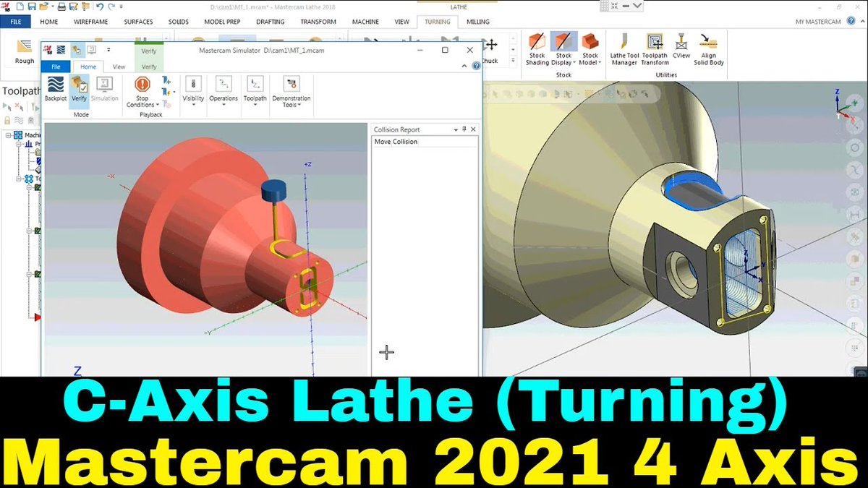Open the Lathe Tool Manager
The image size is (868, 488).
(x=624, y=49)
